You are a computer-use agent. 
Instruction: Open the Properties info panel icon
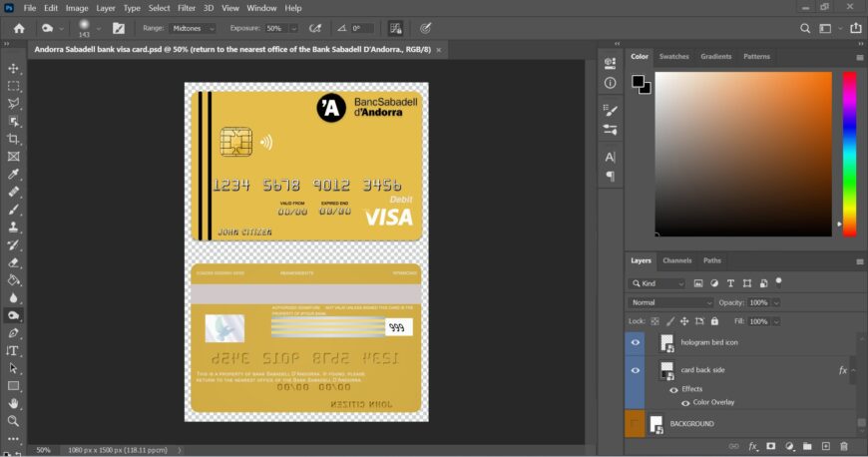pyautogui.click(x=610, y=83)
